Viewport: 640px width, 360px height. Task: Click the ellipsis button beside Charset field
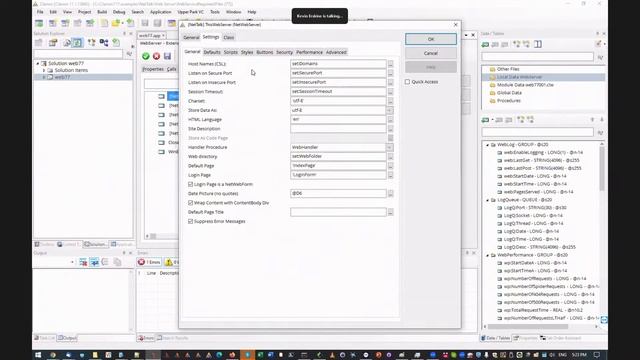click(391, 101)
